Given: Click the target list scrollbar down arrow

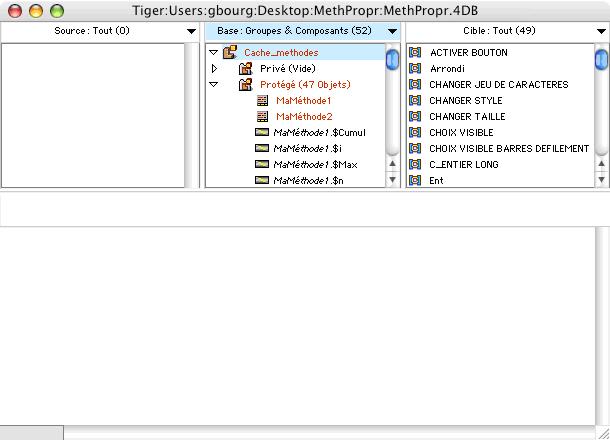Looking at the screenshot, I should pos(599,180).
